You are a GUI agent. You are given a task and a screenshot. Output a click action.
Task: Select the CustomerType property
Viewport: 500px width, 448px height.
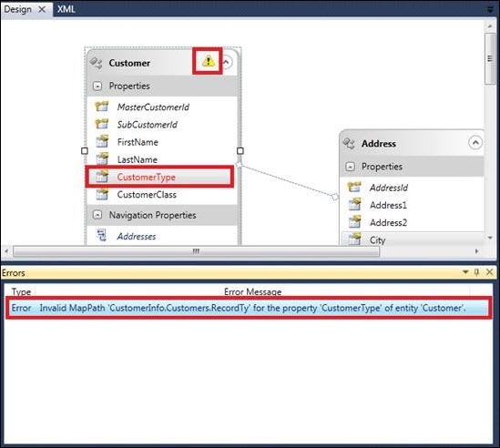pos(159,177)
